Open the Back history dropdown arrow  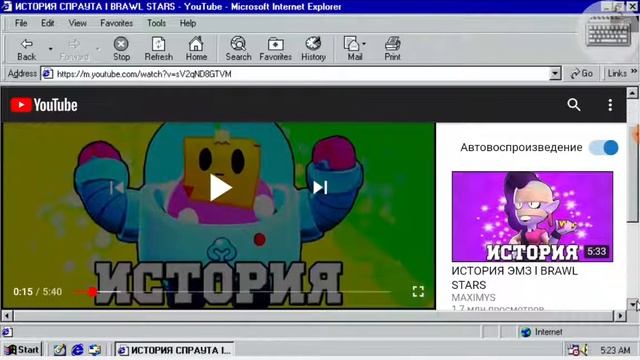[x=51, y=49]
